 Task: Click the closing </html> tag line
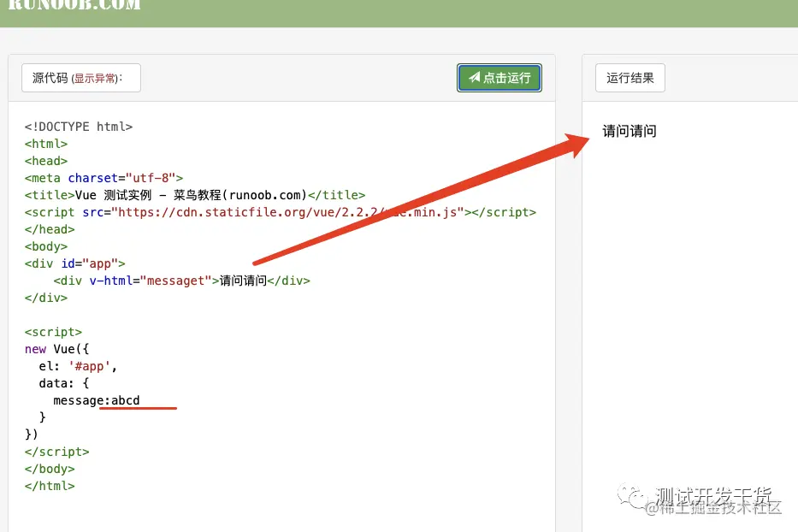pyautogui.click(x=50, y=486)
